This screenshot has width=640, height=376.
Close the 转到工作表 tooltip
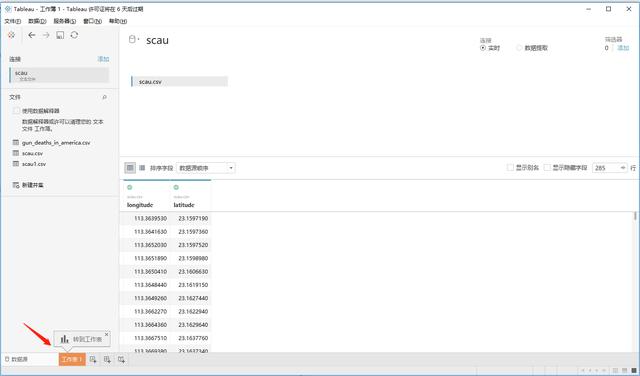point(107,334)
